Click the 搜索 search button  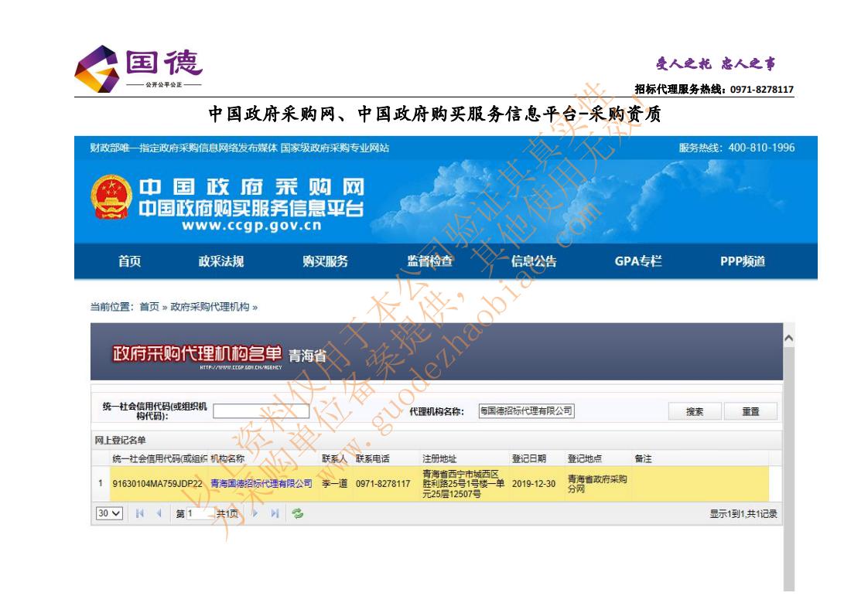click(694, 410)
